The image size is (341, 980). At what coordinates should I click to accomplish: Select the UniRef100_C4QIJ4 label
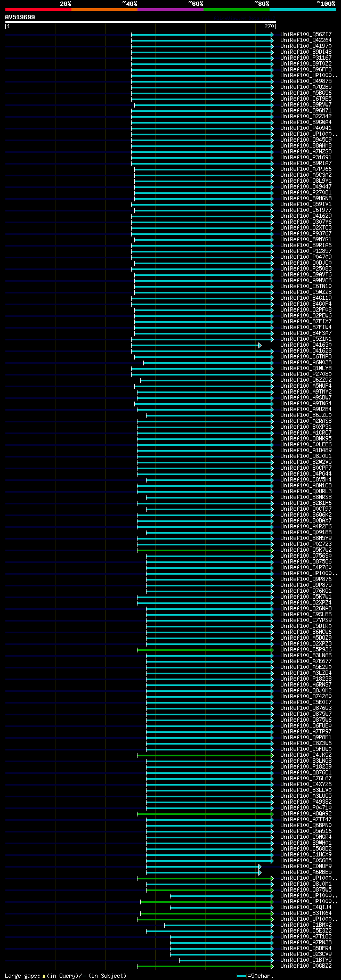(x=306, y=907)
